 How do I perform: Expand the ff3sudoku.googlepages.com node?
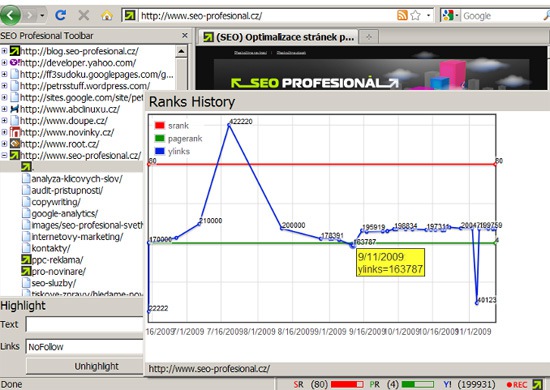point(4,74)
